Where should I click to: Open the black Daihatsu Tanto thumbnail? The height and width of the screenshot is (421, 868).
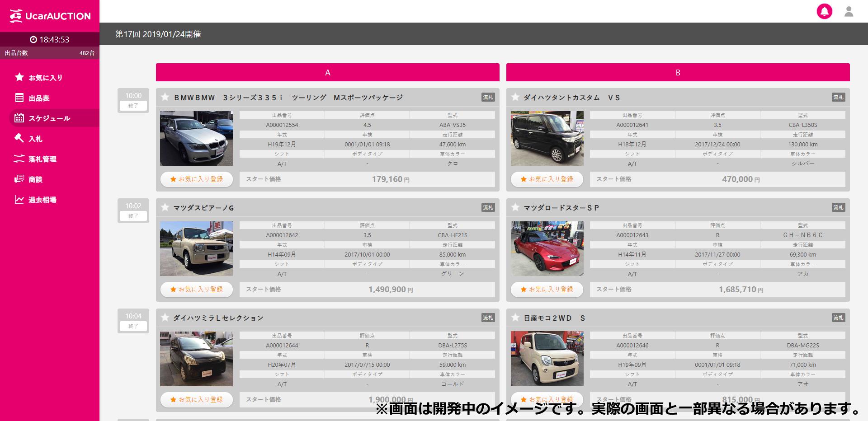point(547,138)
